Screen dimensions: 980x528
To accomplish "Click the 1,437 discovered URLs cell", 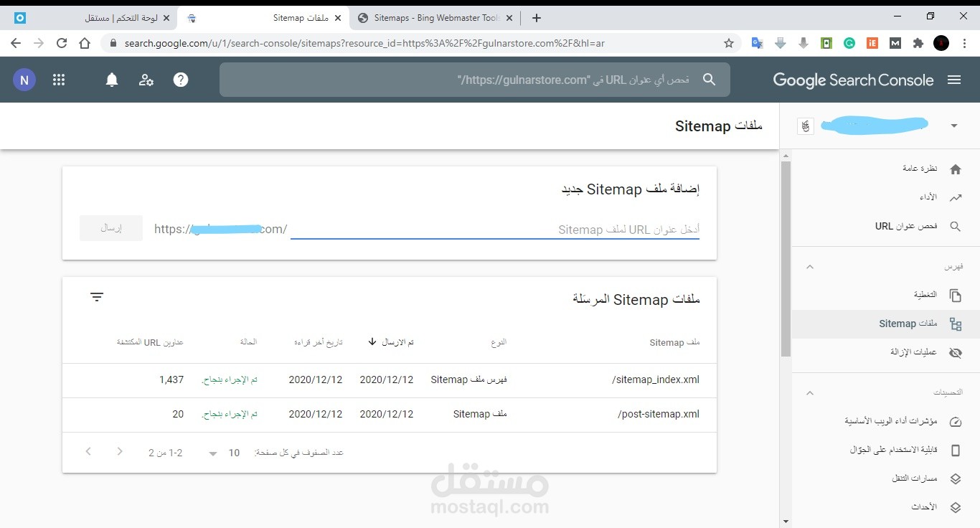I will point(171,379).
